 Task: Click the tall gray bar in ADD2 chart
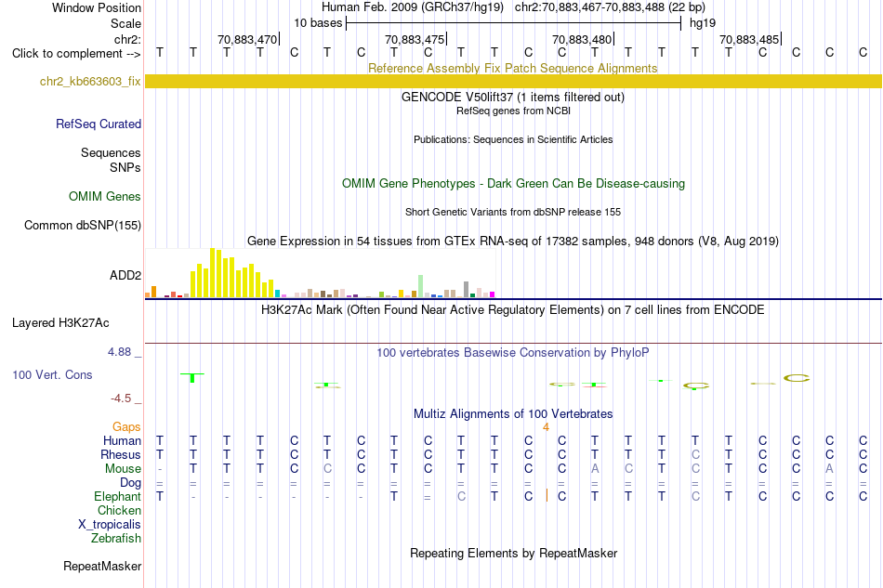coord(466,289)
